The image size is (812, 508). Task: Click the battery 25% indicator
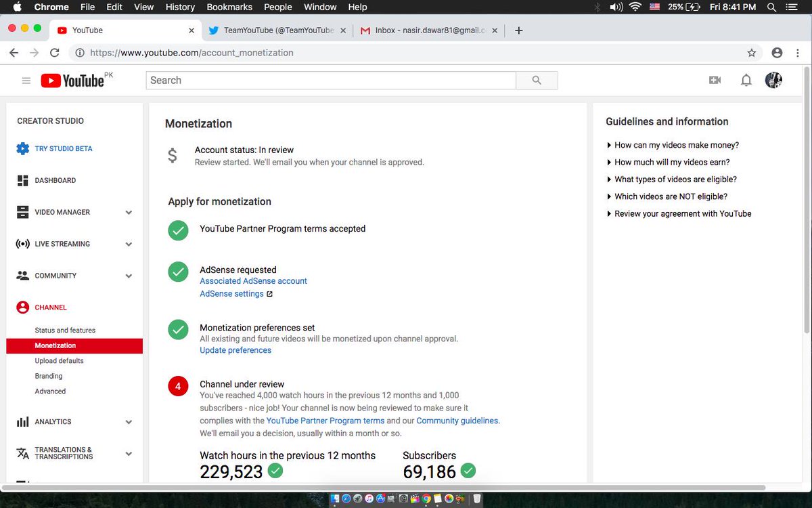[x=684, y=7]
